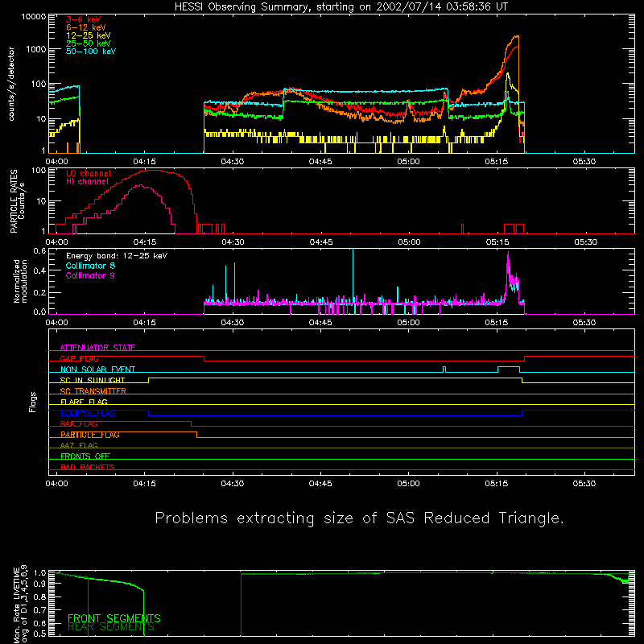Click the SAS Reduced Triangle error message
Viewport: 644px width, 644px height.
click(x=359, y=518)
